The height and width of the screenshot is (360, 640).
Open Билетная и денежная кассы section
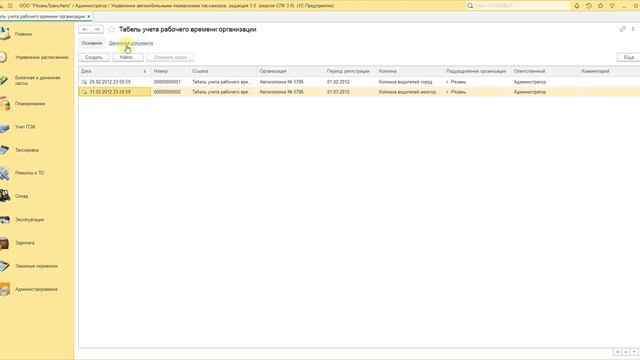(38, 80)
